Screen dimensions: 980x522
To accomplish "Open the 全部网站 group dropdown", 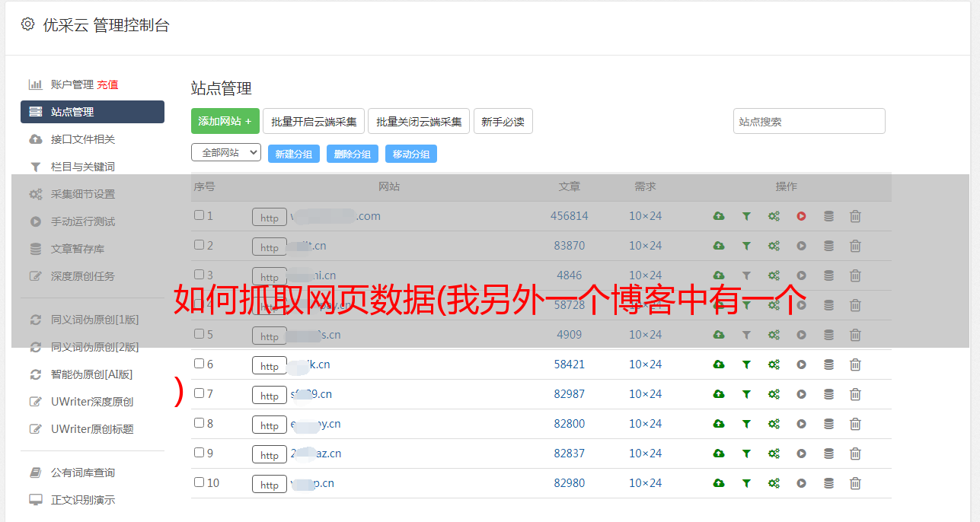I will [x=226, y=153].
